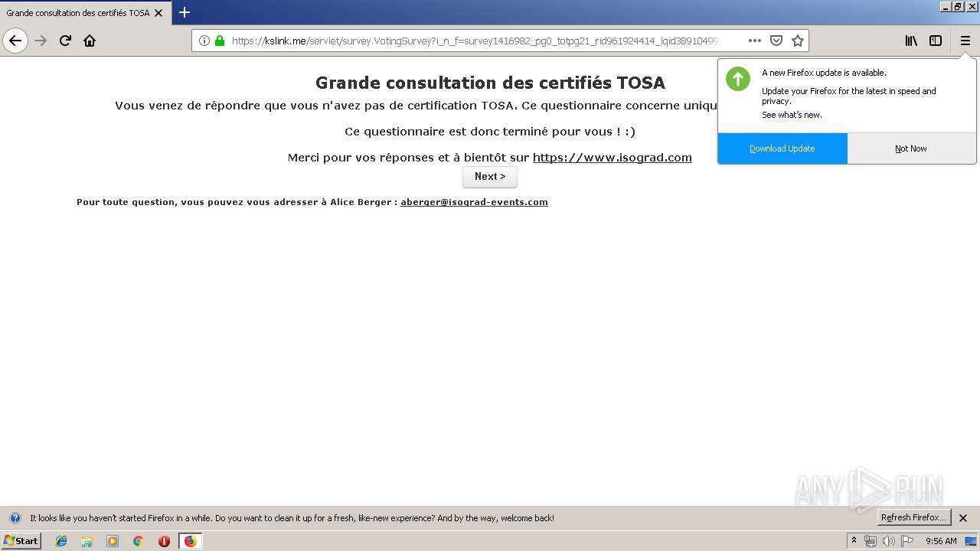This screenshot has height=551, width=980.
Task: Click the volume speaker tray icon
Action: [x=889, y=541]
